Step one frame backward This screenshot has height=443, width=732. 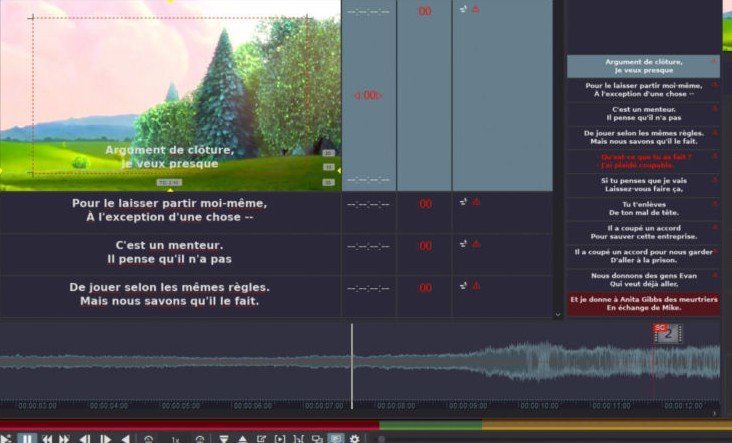tap(85, 438)
